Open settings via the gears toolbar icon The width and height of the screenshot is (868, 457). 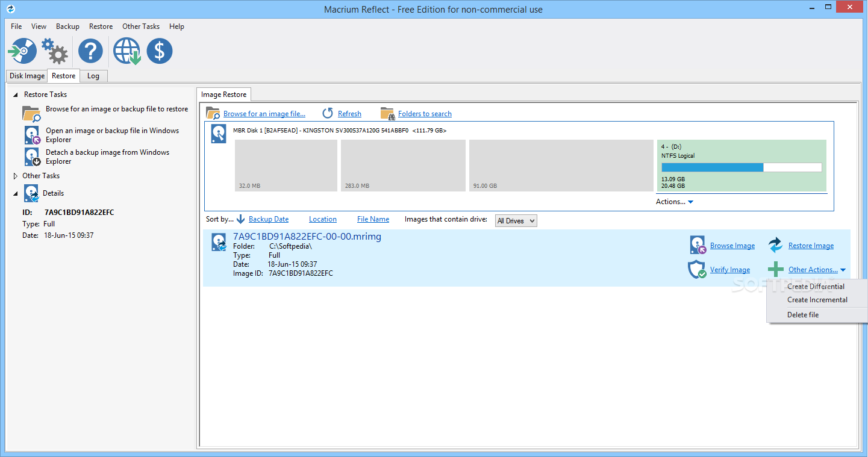tap(55, 51)
